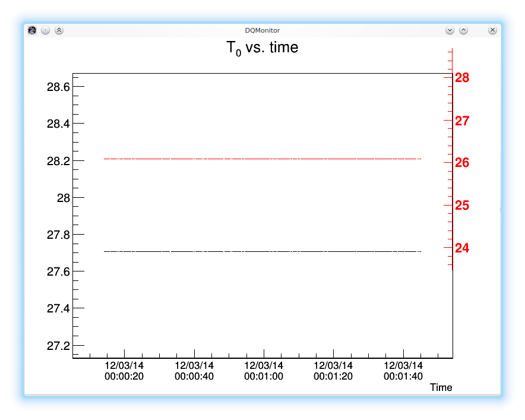
Task: Select the upper data series line near 28.2
Action: pos(261,159)
